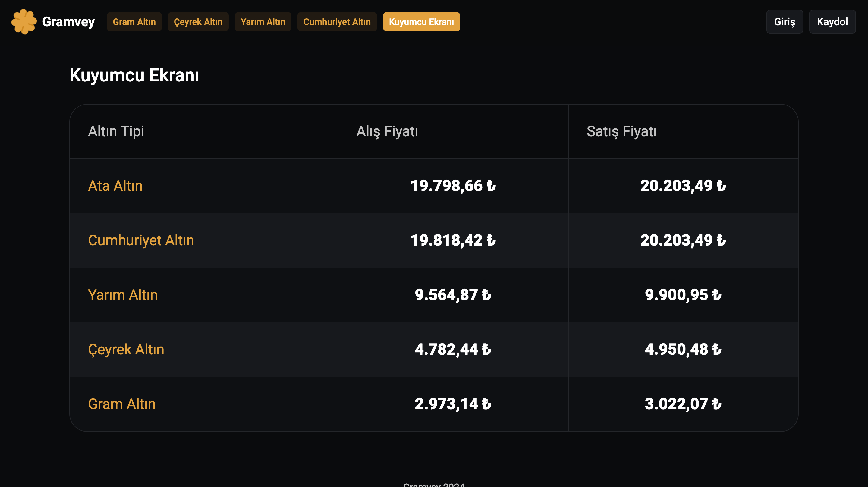
Task: Click the Kuyumcu Ekranı page heading
Action: tap(134, 75)
